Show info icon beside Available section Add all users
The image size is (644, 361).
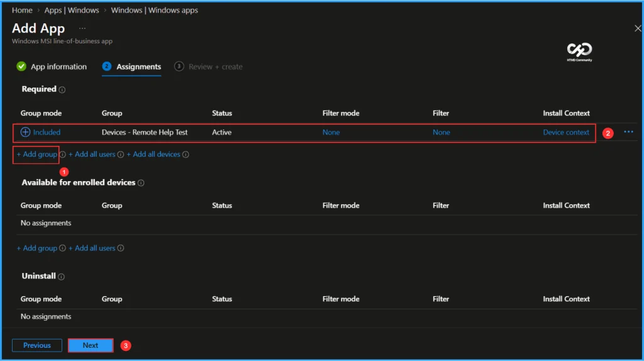[x=120, y=248]
